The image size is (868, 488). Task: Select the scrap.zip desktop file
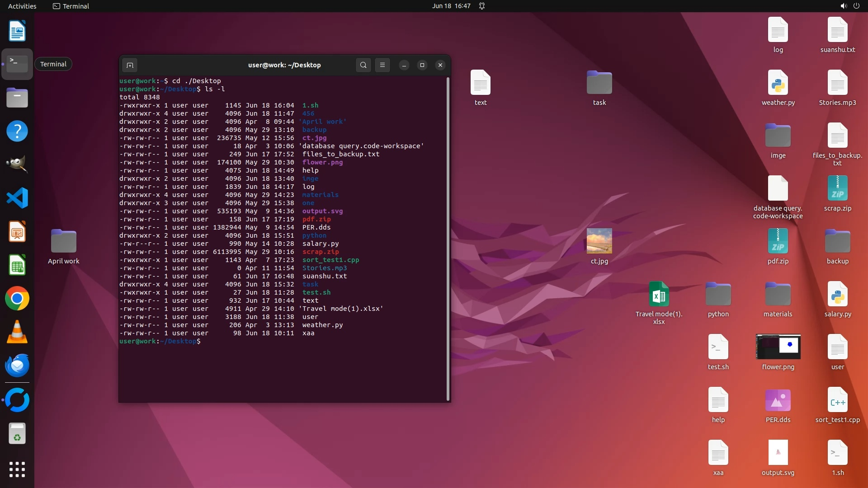837,189
